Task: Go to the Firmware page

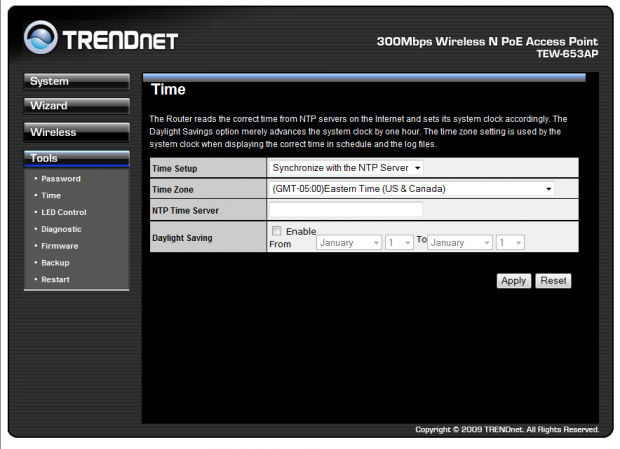Action: point(60,246)
